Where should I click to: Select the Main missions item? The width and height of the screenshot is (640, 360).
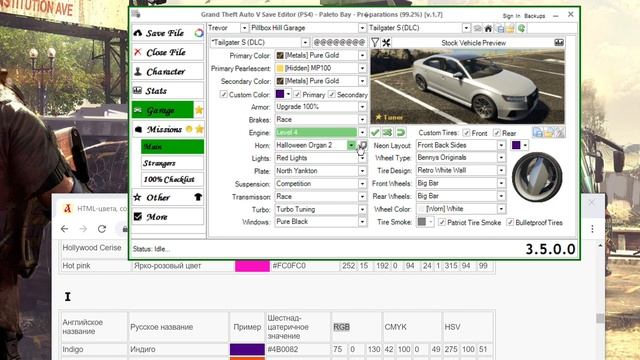pyautogui.click(x=172, y=147)
